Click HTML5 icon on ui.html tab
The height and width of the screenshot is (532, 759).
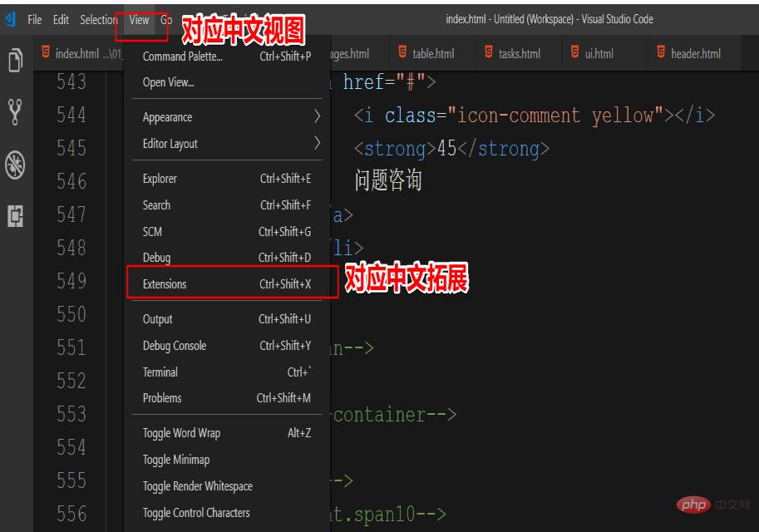(575, 53)
